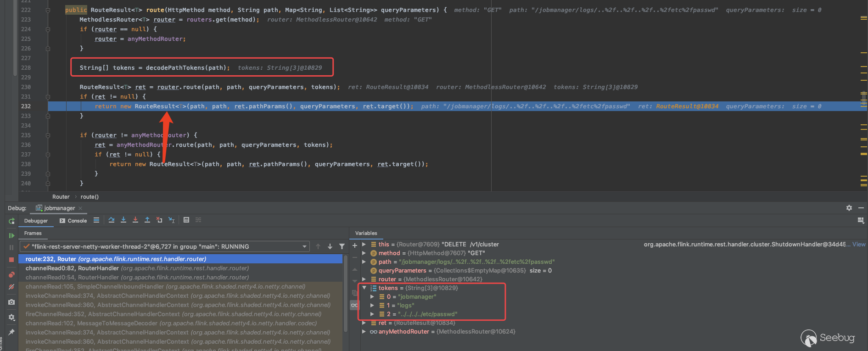Click the Run to Cursor icon
Image resolution: width=868 pixels, height=351 pixels.
tap(171, 220)
